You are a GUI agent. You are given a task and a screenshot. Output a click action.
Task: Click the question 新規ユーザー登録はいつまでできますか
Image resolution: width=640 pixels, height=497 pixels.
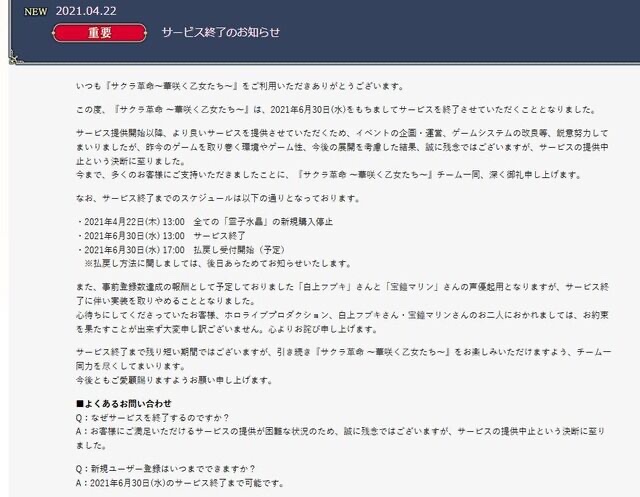[166, 469]
